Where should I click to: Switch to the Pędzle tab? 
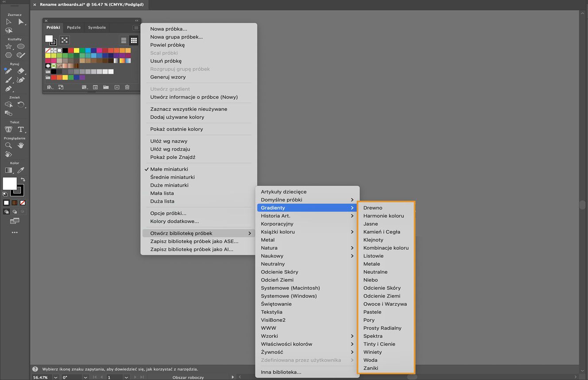(73, 27)
